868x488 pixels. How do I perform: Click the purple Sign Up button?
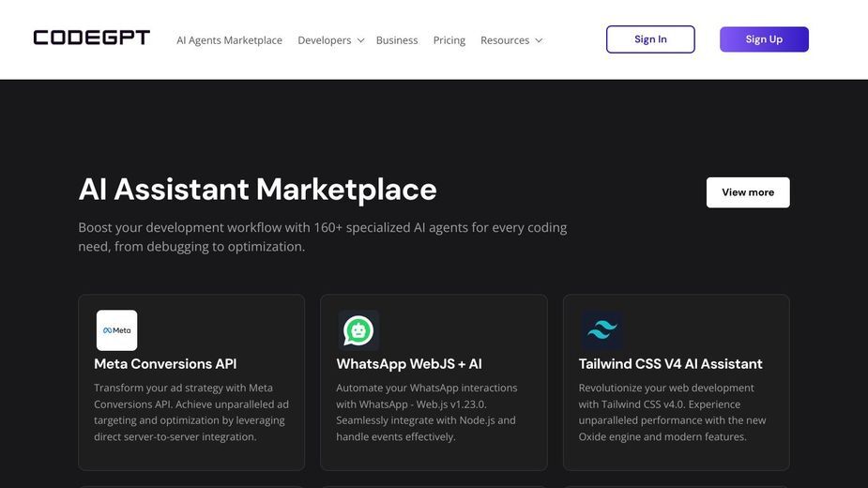pyautogui.click(x=764, y=39)
